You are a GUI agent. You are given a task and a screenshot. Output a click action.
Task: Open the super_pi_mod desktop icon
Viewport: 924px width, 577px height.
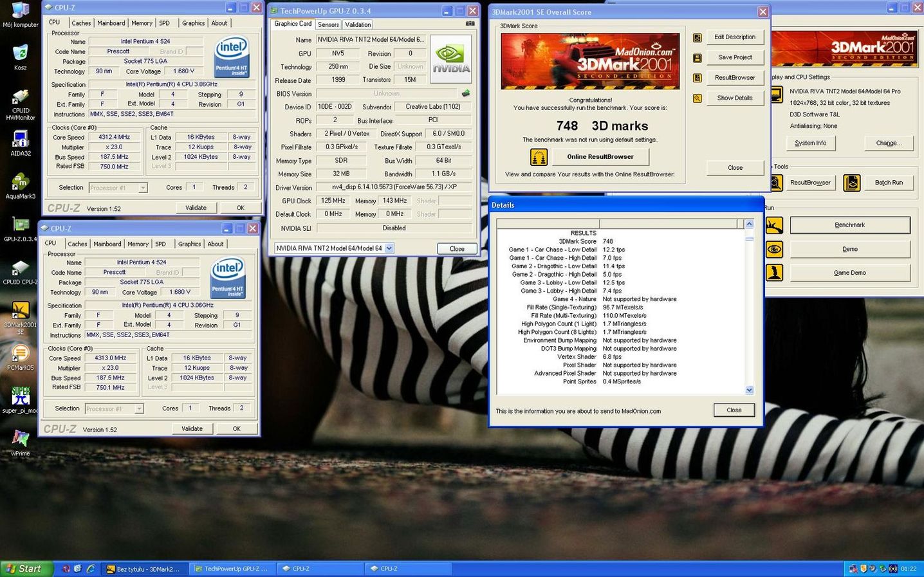pyautogui.click(x=21, y=400)
